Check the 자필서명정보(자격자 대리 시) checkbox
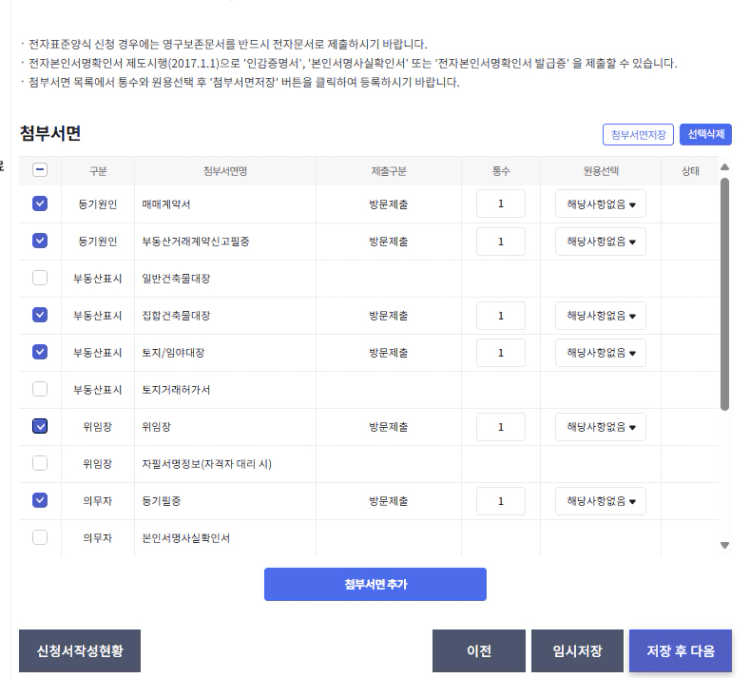Image resolution: width=750 pixels, height=678 pixels. click(x=40, y=463)
